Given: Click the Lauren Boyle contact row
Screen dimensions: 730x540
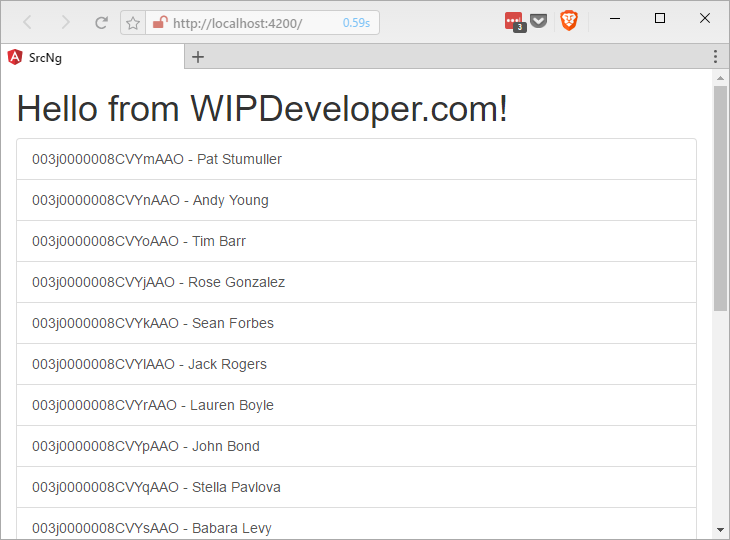Looking at the screenshot, I should (357, 405).
